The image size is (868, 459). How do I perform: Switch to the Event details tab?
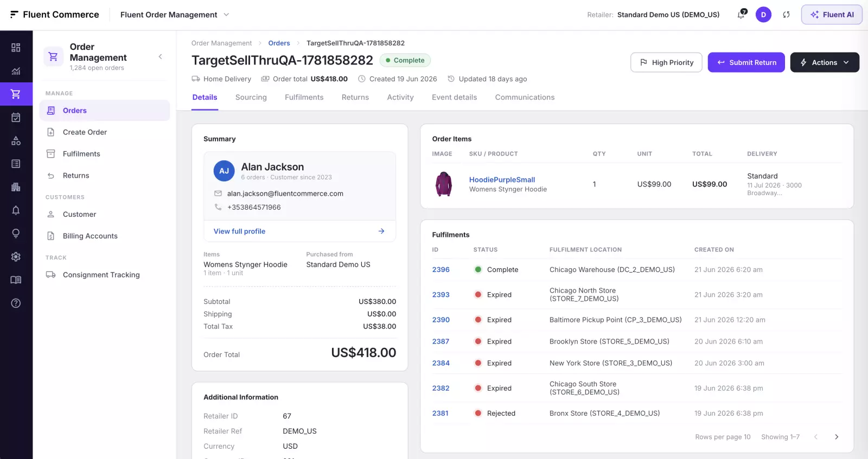click(454, 98)
